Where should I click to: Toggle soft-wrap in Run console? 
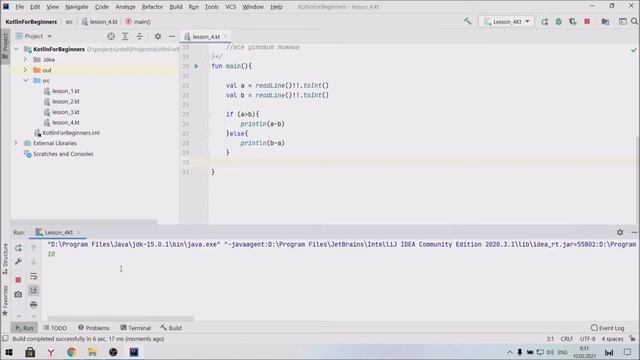click(33, 276)
